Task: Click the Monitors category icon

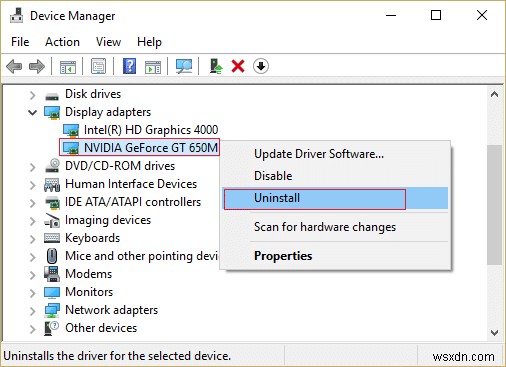Action: tap(52, 292)
